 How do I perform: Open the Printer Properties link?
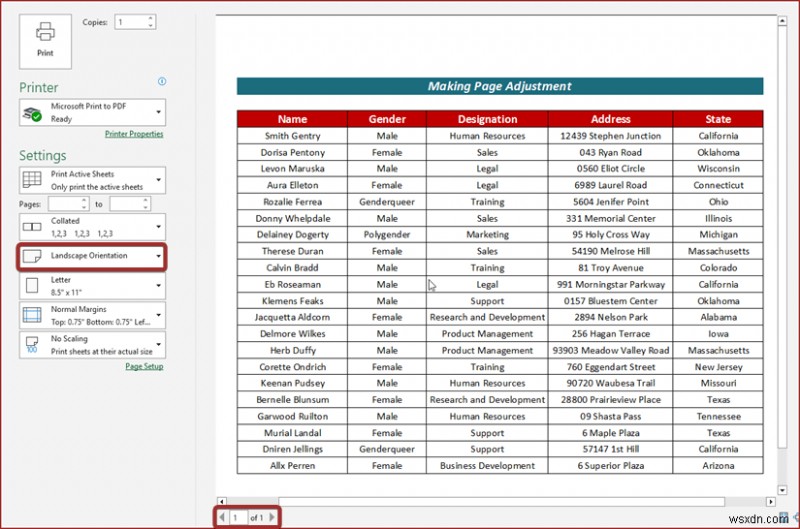click(x=134, y=134)
